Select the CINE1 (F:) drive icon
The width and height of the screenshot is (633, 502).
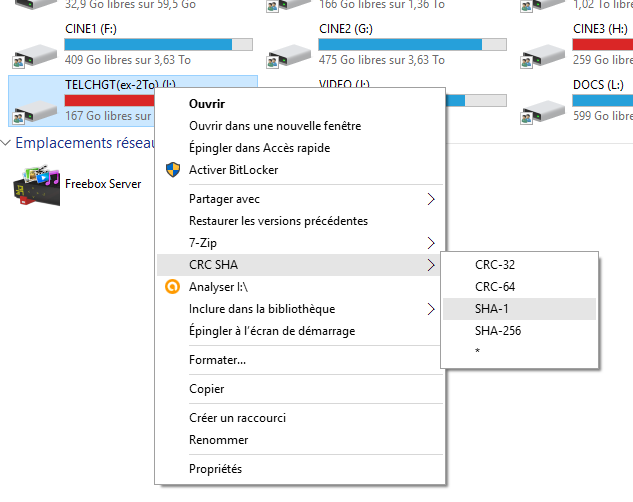coord(35,56)
